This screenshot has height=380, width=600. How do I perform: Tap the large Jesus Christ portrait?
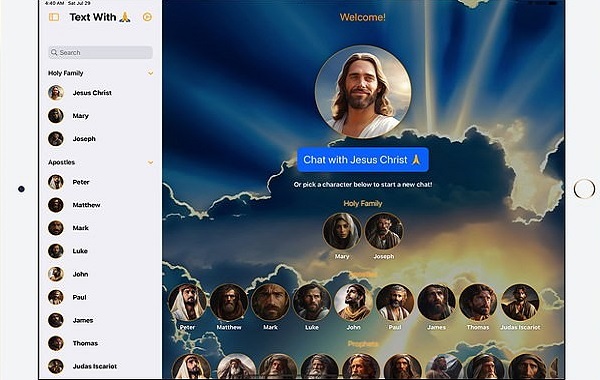pos(363,91)
